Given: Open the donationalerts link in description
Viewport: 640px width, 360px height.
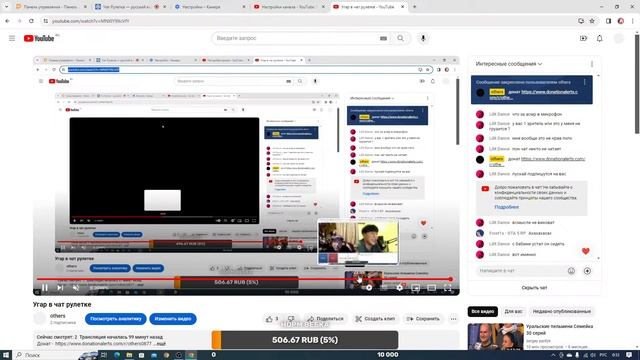Looking at the screenshot, I should click(x=102, y=344).
